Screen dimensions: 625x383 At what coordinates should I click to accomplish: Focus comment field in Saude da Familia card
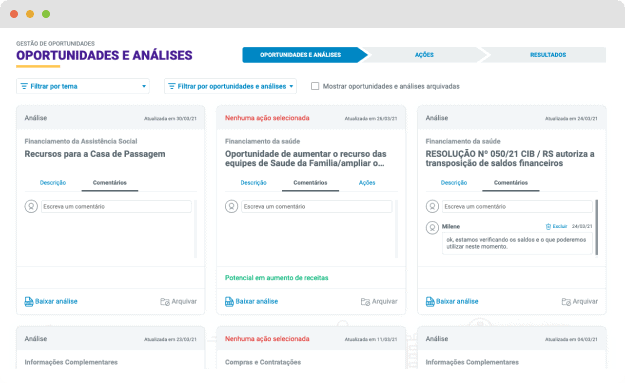tap(316, 206)
